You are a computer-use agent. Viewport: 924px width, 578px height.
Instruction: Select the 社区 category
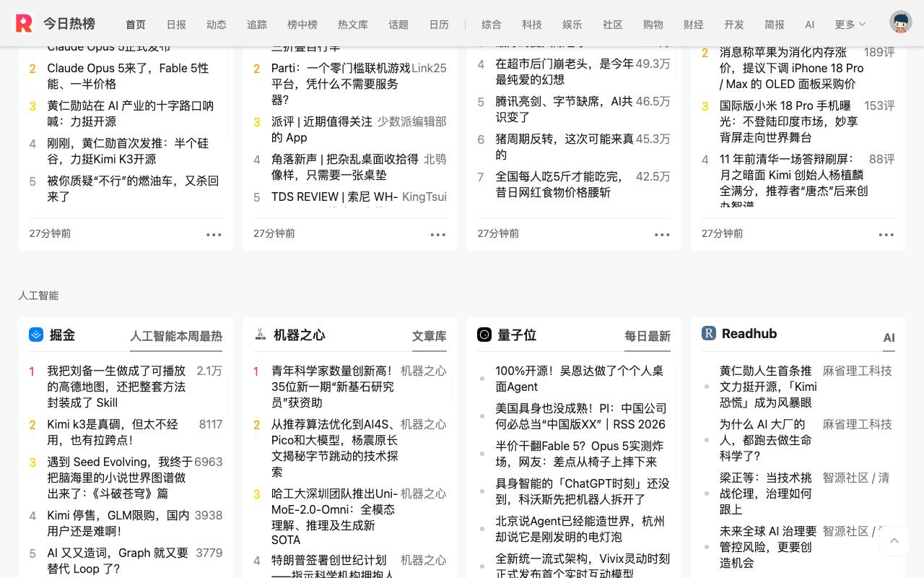coord(613,25)
